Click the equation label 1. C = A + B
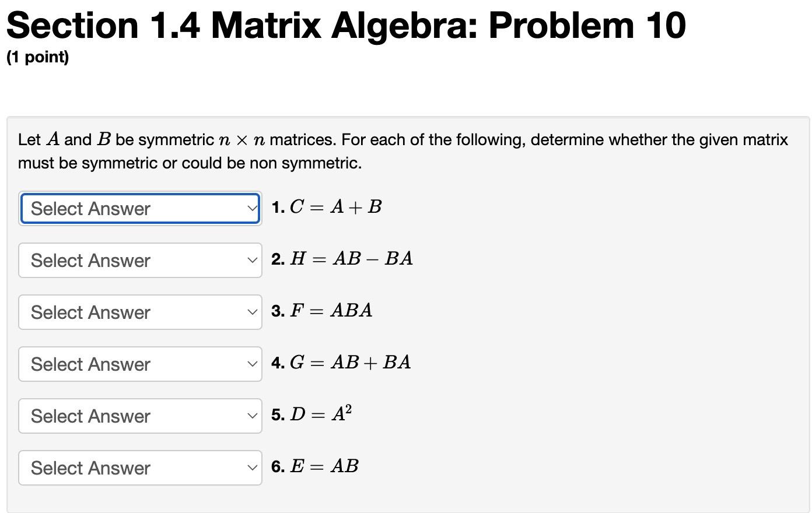Screen dimensions: 812x513 coord(325,207)
